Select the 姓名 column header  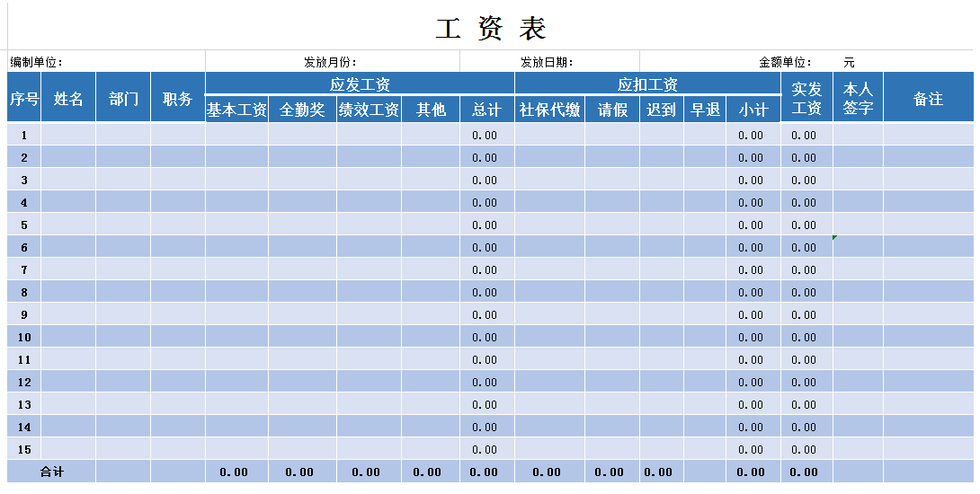[68, 97]
